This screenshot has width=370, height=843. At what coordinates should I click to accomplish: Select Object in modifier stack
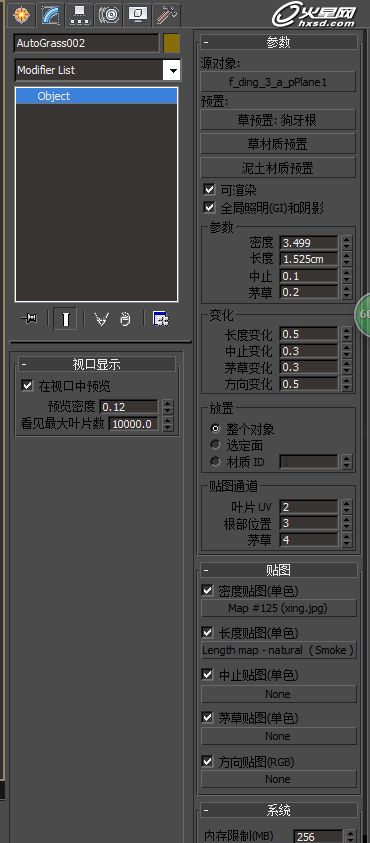coord(97,96)
